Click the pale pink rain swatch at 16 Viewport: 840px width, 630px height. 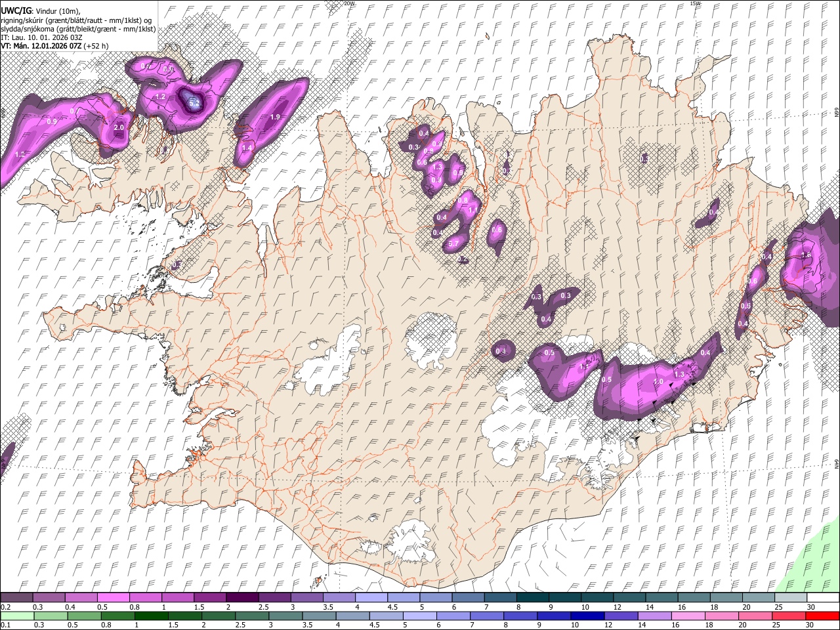[x=688, y=616]
